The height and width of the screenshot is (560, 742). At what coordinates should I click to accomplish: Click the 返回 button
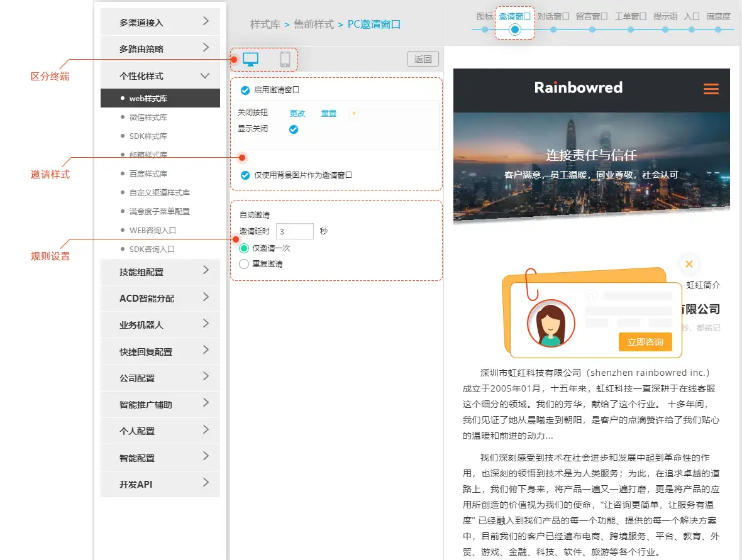423,59
